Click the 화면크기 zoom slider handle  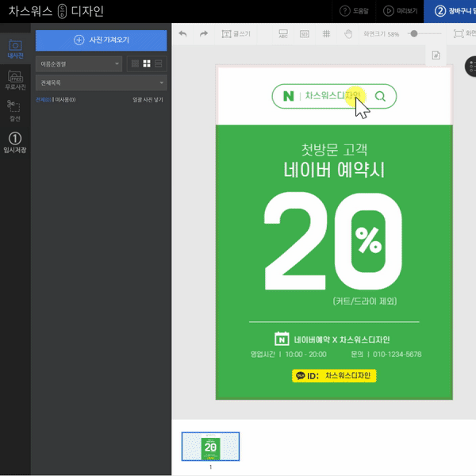(x=414, y=33)
